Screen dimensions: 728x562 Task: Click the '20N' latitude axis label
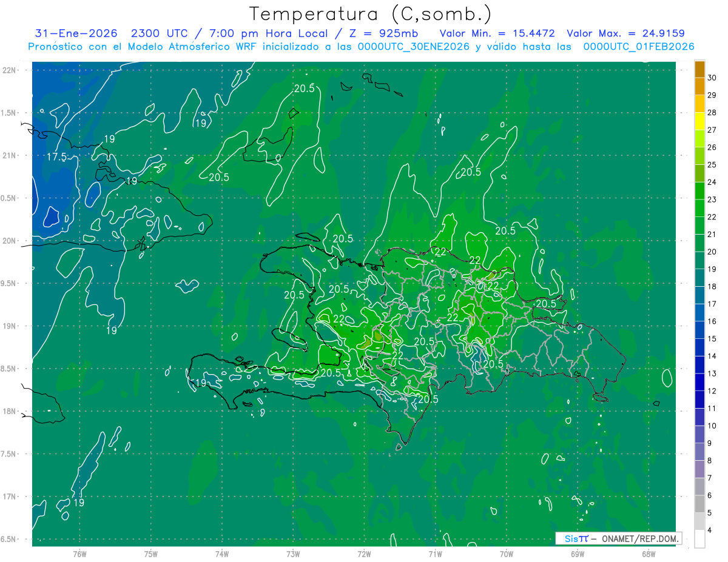point(10,241)
